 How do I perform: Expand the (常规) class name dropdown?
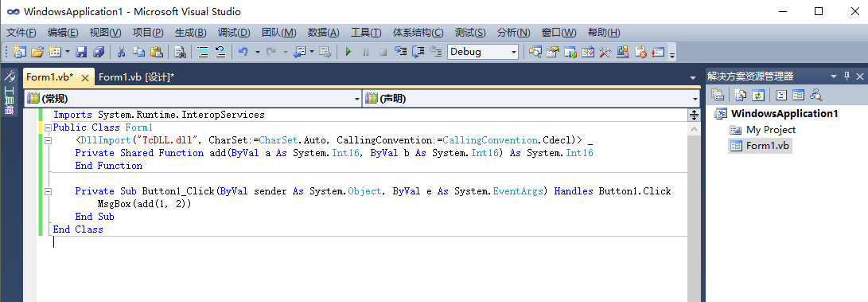point(193,99)
